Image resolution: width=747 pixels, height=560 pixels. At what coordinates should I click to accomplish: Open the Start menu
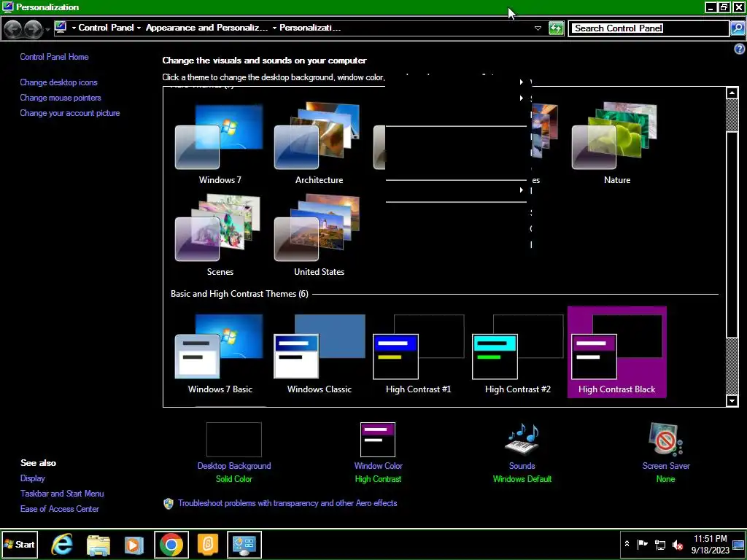coord(20,544)
